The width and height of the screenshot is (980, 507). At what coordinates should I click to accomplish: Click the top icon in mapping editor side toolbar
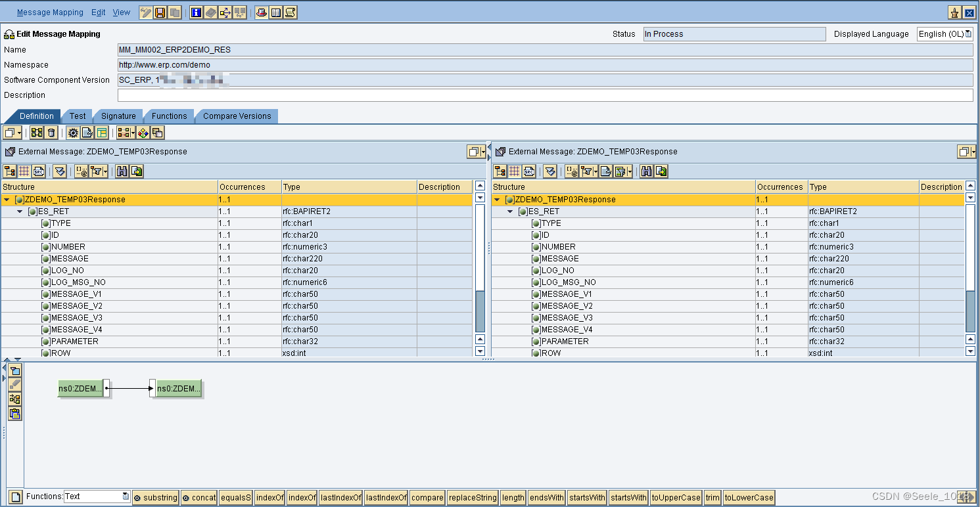point(15,370)
